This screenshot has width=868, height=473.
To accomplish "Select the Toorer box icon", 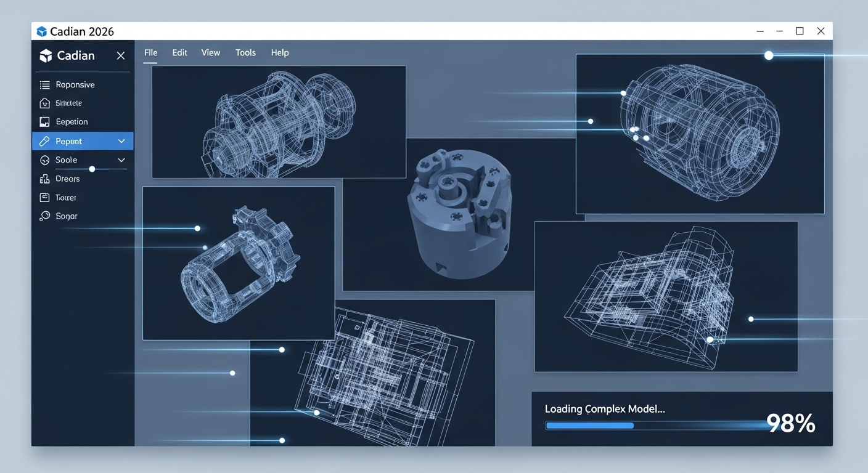I will [x=44, y=198].
